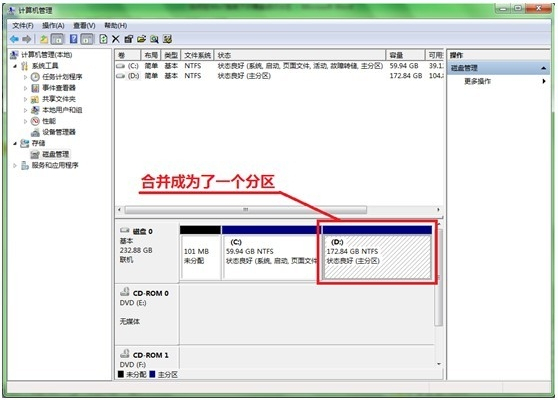Screen dimensions: 558x400
Task: Click the CD-ROM 0 drive icon
Action: tap(125, 292)
